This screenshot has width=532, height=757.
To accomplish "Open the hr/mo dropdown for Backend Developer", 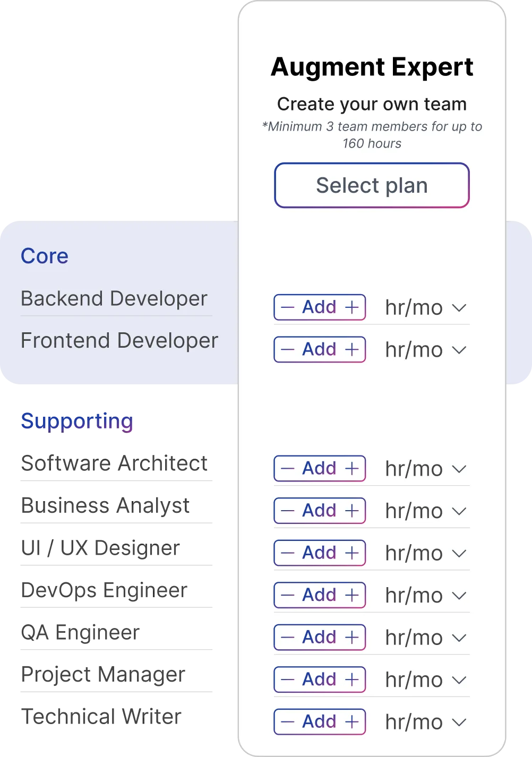I will 459,308.
